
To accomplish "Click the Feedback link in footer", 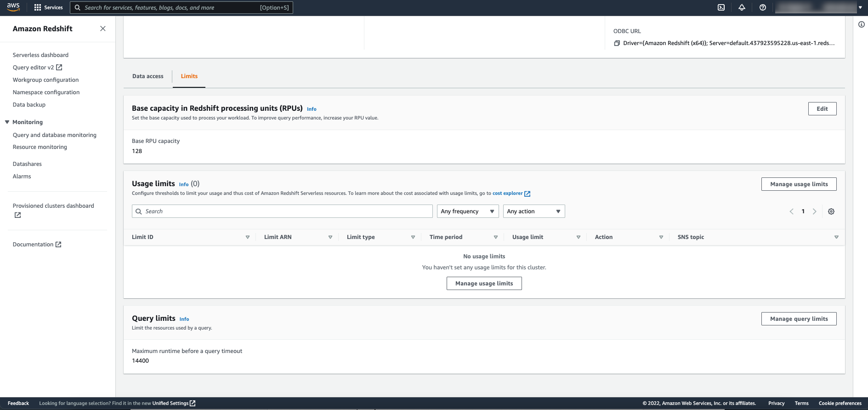I will click(x=18, y=404).
